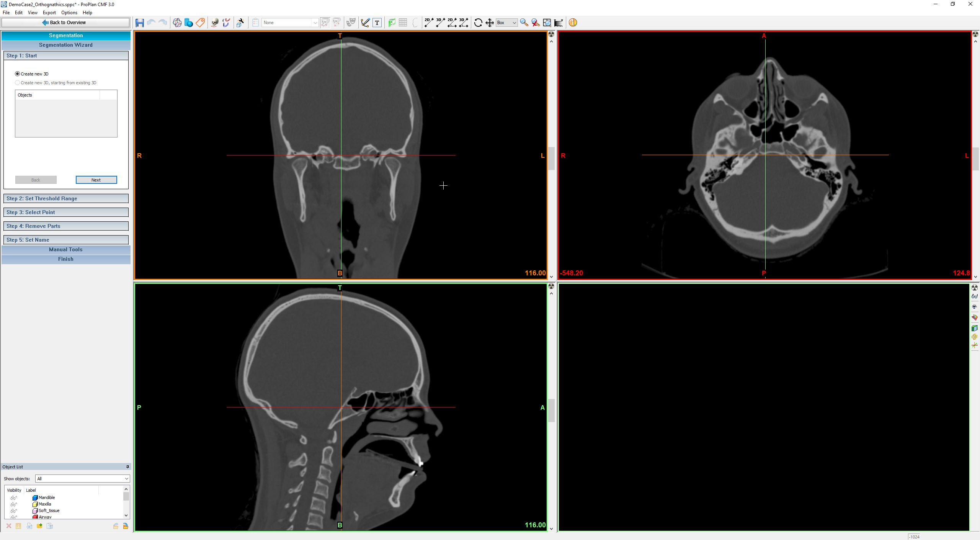Click the Next button in wizard
This screenshot has width=980, height=540.
tap(96, 180)
